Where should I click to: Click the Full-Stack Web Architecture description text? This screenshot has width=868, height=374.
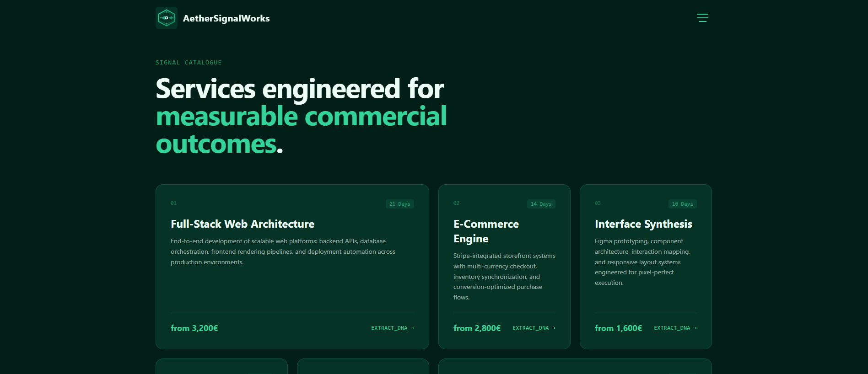point(283,251)
